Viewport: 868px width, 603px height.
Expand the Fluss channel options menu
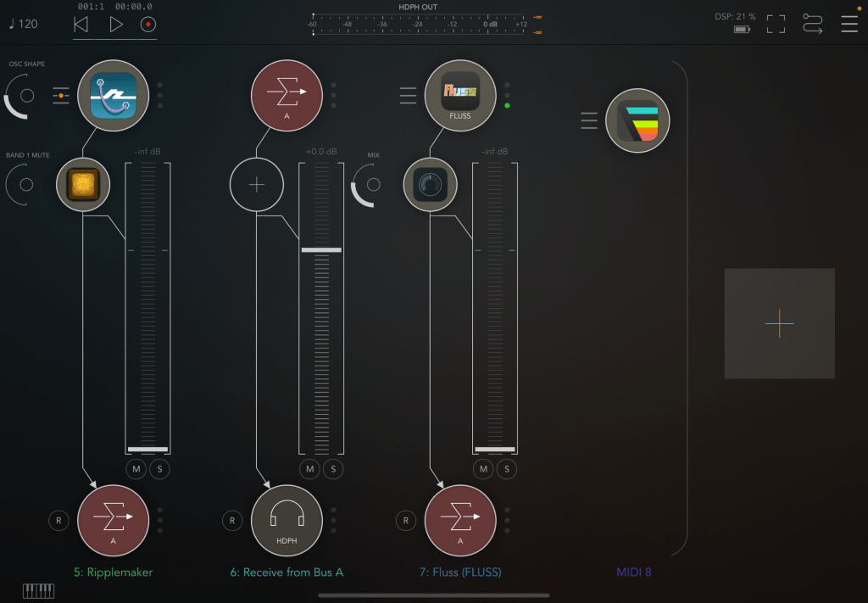coord(408,96)
